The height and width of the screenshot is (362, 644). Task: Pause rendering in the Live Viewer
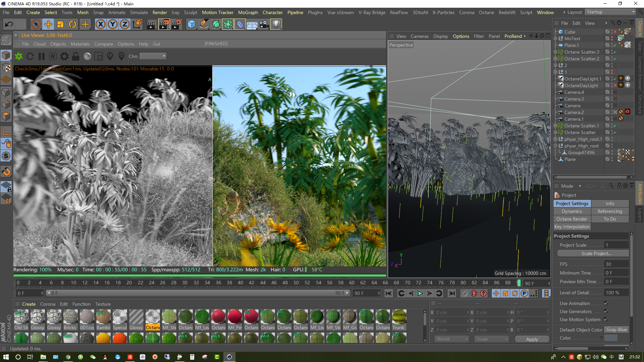[41, 56]
